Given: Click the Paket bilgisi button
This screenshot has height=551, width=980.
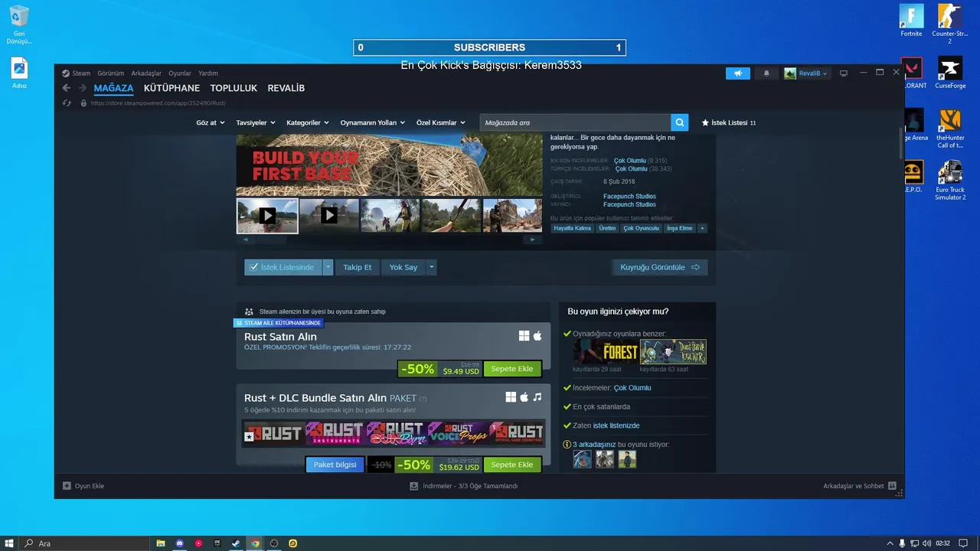Looking at the screenshot, I should (335, 465).
